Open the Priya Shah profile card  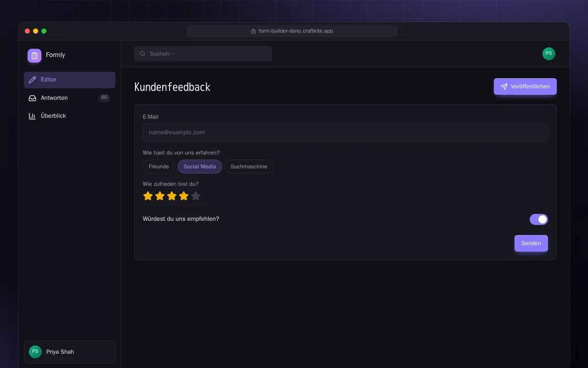tap(69, 352)
